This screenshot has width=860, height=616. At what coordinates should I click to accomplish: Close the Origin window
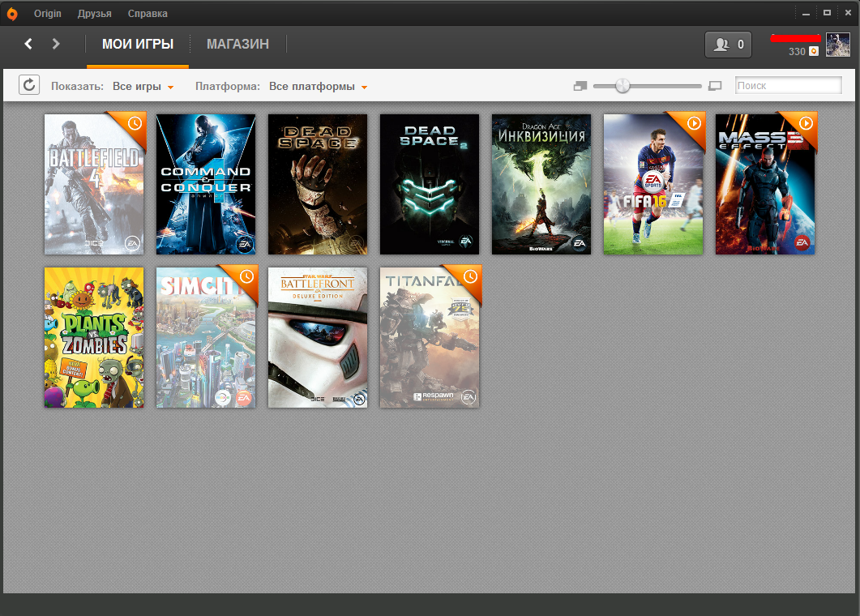[848, 13]
